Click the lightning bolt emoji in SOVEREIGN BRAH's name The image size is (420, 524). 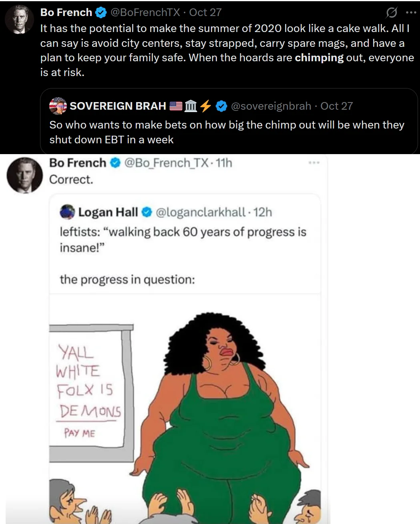[205, 106]
